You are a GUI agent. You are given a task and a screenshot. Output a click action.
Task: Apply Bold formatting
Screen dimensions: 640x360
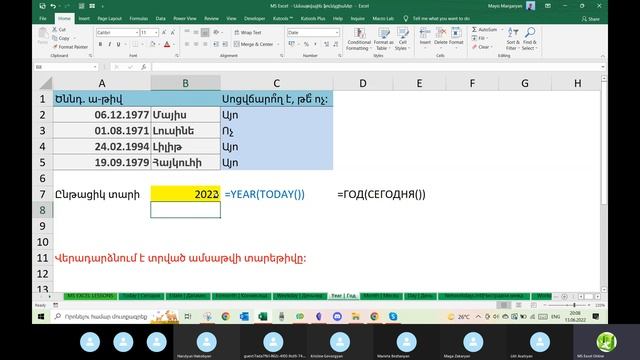(100, 44)
